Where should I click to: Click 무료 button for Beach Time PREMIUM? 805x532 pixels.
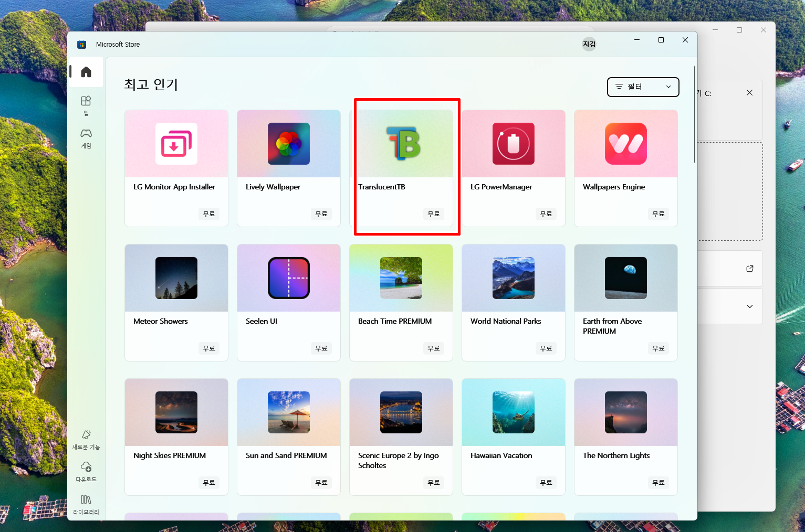434,348
